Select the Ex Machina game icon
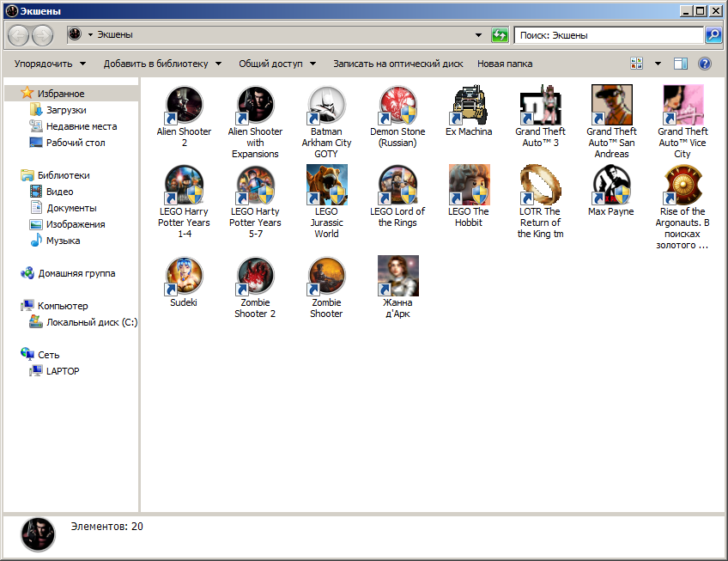 point(469,106)
